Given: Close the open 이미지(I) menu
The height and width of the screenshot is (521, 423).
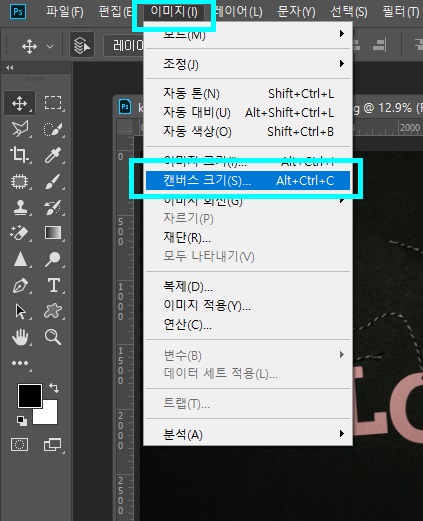Looking at the screenshot, I should 174,12.
